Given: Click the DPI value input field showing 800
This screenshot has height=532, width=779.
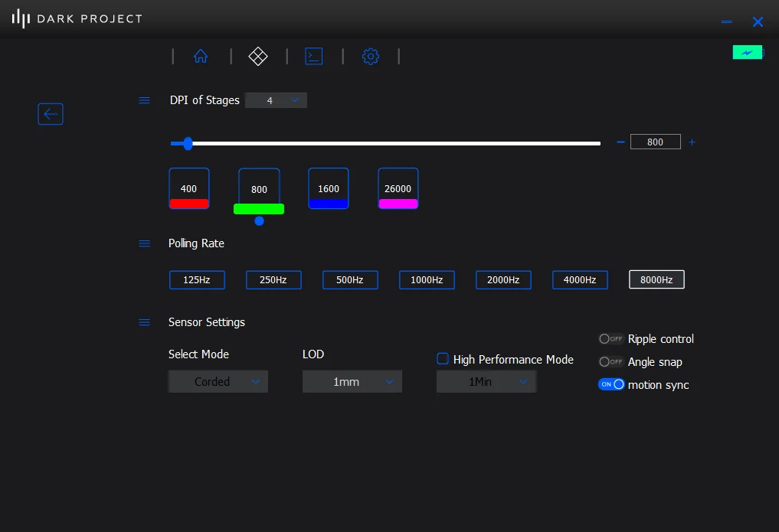Looking at the screenshot, I should point(655,142).
